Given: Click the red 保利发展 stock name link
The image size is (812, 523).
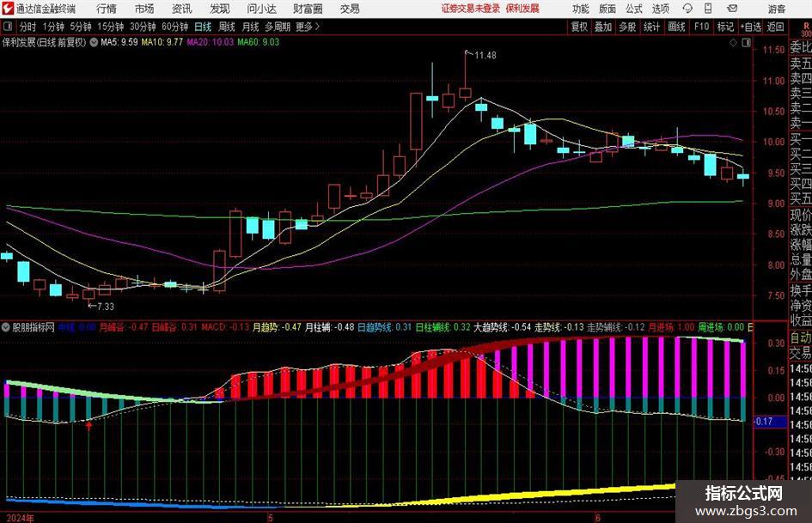Looking at the screenshot, I should pyautogui.click(x=522, y=9).
